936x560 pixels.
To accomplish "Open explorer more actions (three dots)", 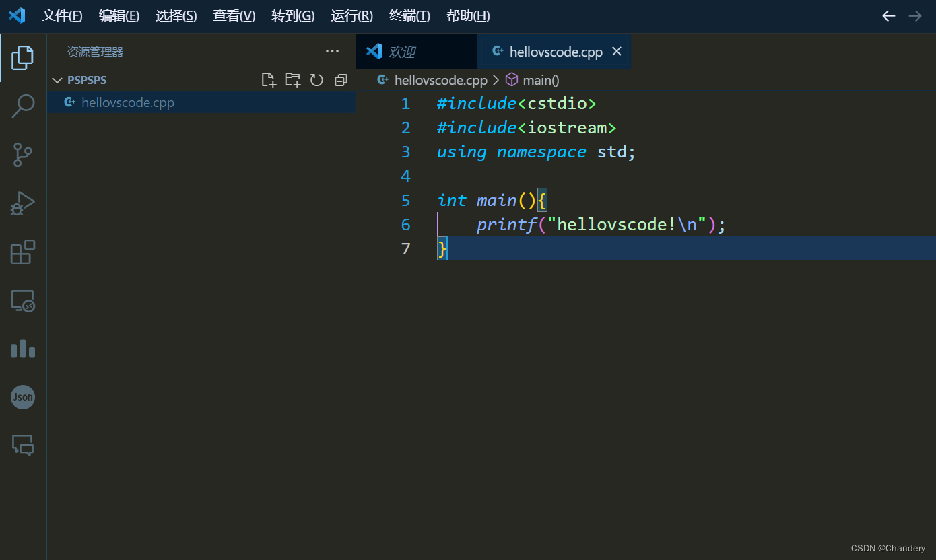I will [332, 51].
